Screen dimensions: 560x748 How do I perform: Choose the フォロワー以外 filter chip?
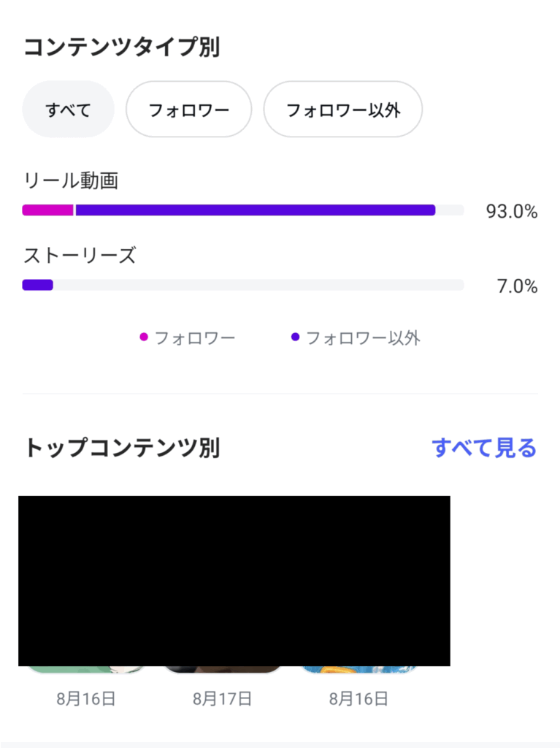tap(342, 110)
